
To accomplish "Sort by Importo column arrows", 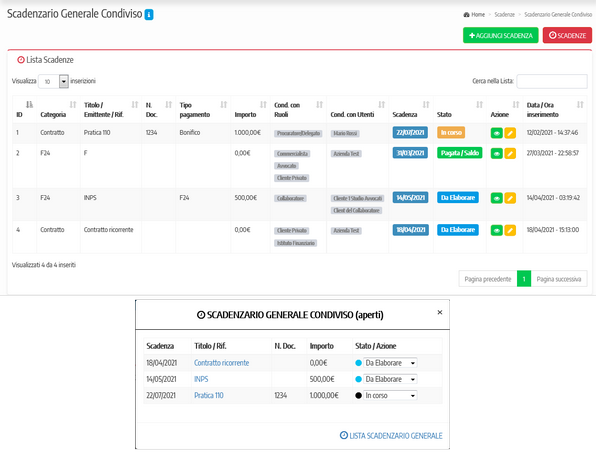I will (x=263, y=105).
